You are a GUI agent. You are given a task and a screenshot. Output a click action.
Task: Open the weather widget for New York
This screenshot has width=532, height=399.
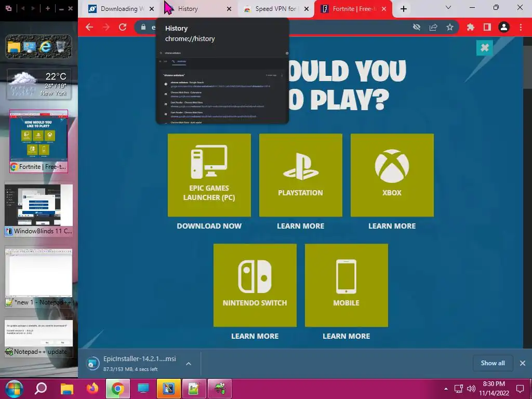[39, 84]
